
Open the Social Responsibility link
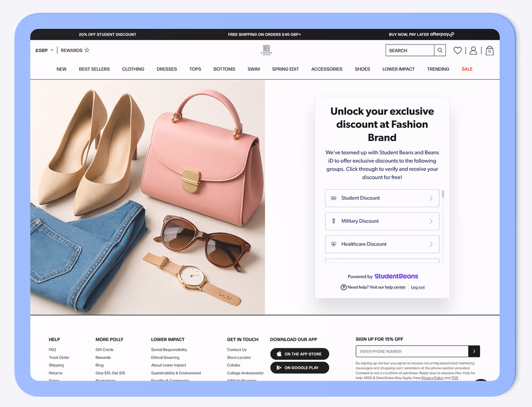click(169, 350)
